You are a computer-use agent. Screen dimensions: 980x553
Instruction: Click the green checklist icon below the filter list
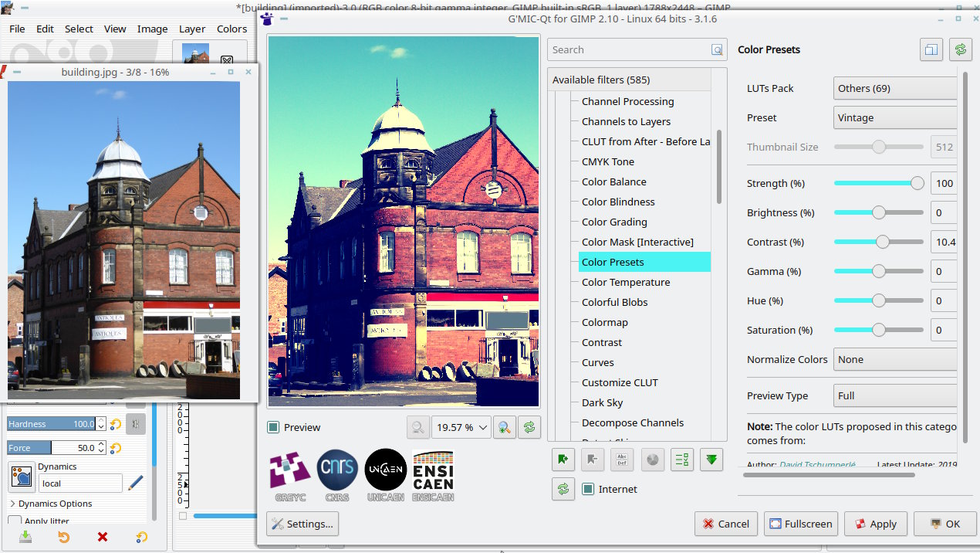[x=682, y=460]
